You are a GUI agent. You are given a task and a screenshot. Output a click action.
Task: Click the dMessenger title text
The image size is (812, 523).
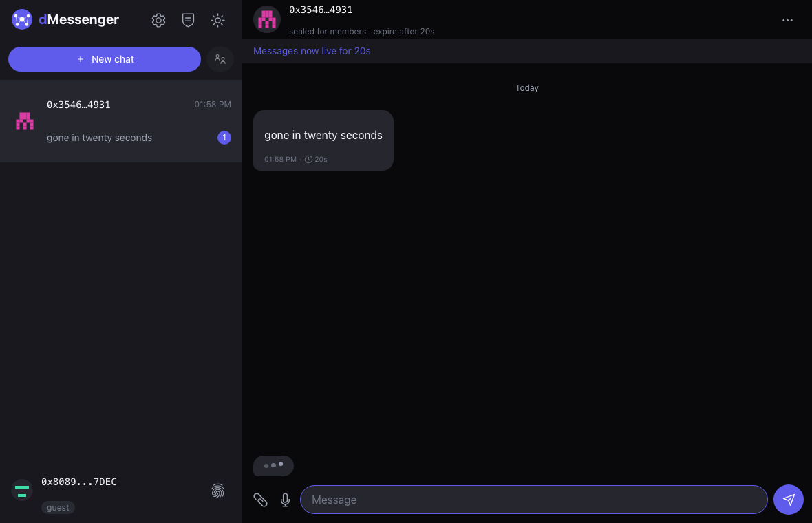coord(78,20)
